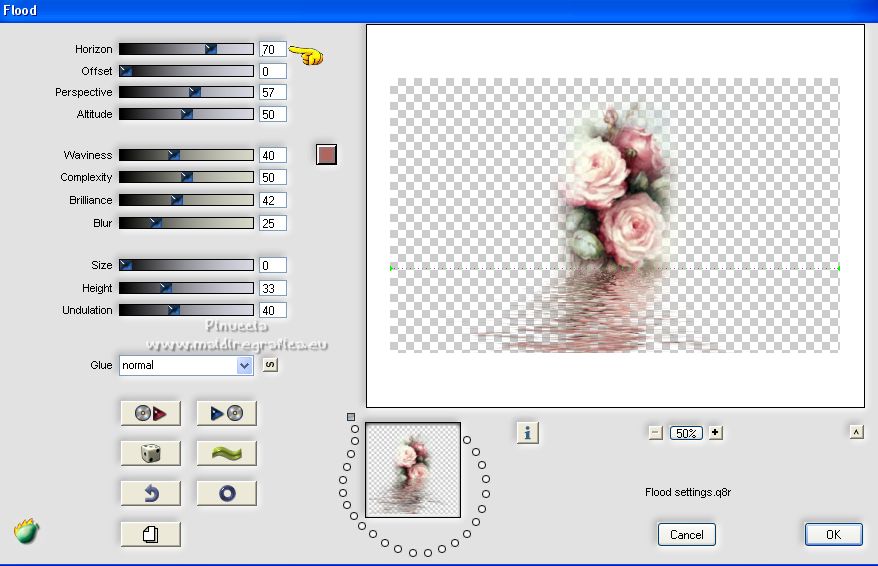Screen dimensions: 878x566
Task: Click the Complexity value field
Action: [x=273, y=177]
